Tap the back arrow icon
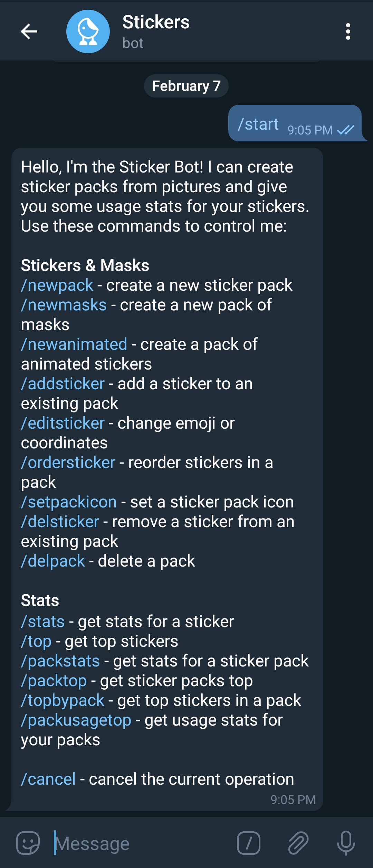The image size is (373, 868). (29, 31)
